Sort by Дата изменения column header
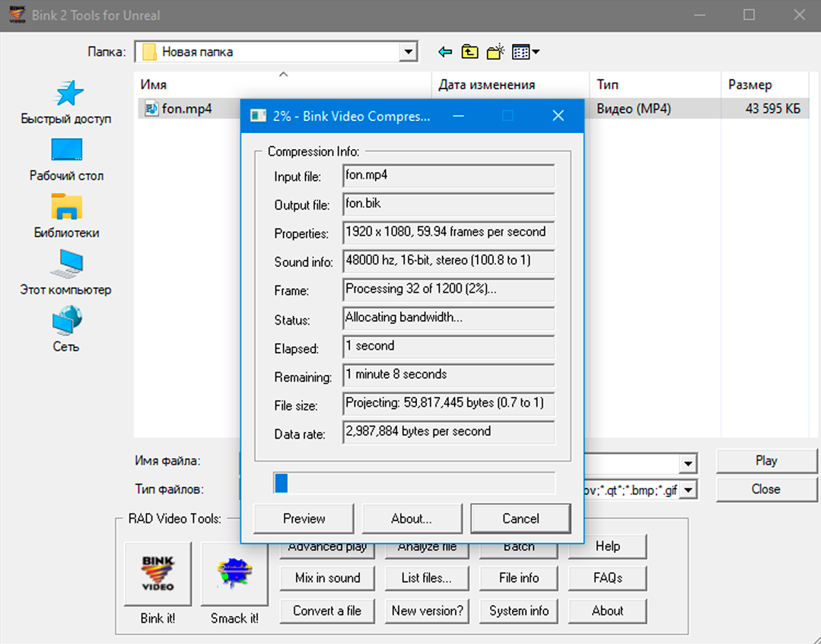Screen dimensions: 821x644 511,84
